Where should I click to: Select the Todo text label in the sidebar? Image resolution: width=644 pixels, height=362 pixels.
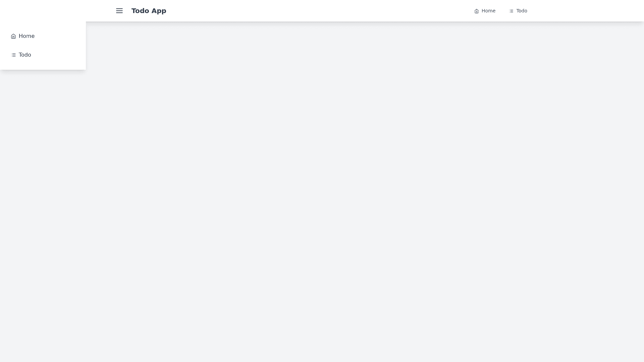click(25, 55)
